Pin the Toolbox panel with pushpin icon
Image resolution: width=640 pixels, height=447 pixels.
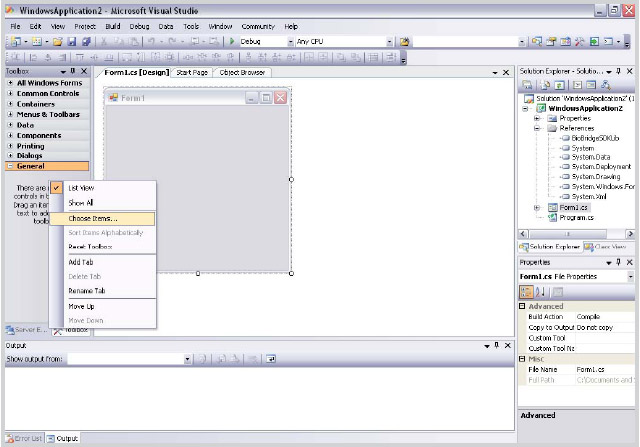[x=73, y=71]
